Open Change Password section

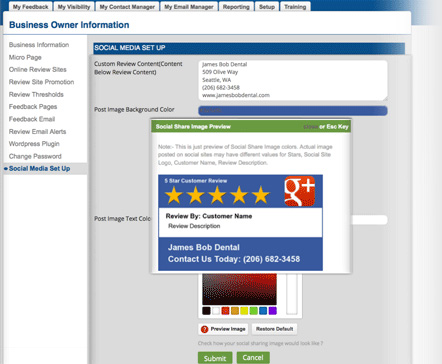pyautogui.click(x=35, y=156)
